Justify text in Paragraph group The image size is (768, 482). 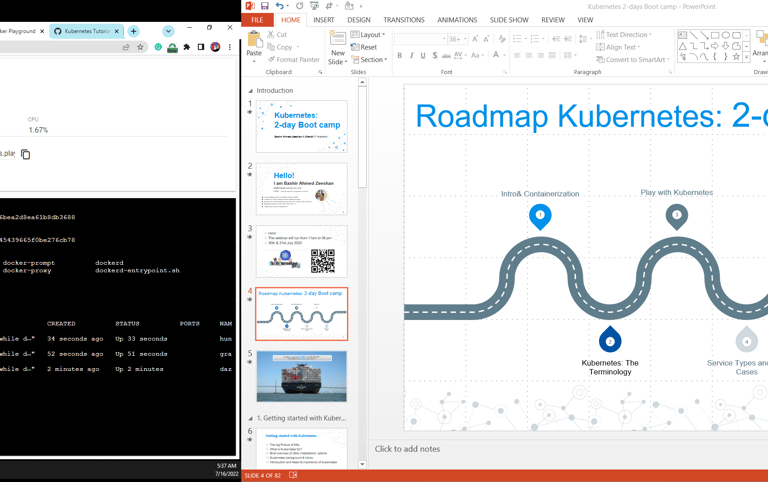point(552,55)
